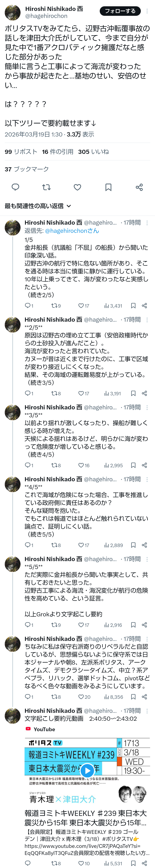Like the main post heart icon

77,187
